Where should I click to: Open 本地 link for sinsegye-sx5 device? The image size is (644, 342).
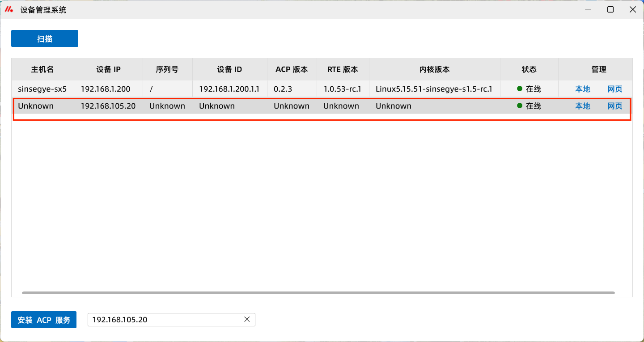pyautogui.click(x=582, y=89)
